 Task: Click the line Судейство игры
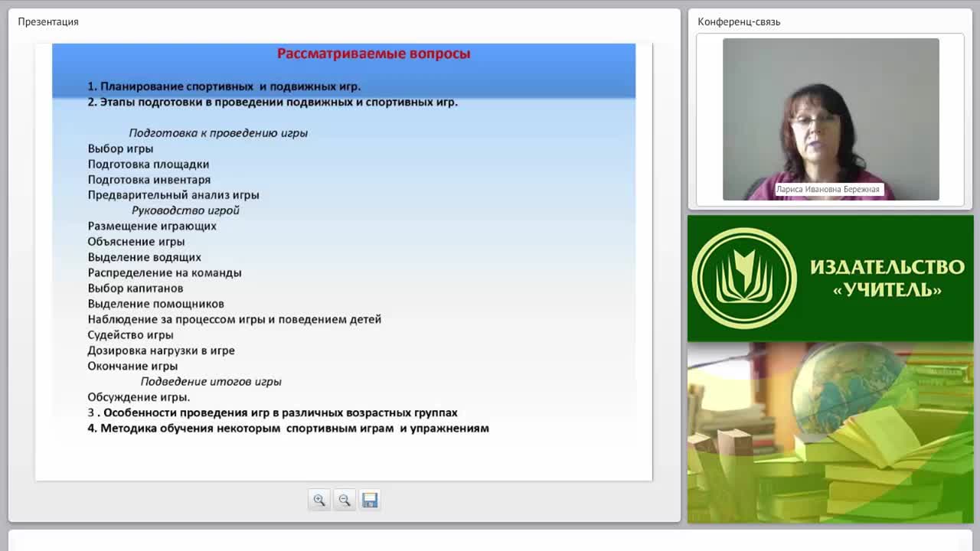(x=130, y=335)
